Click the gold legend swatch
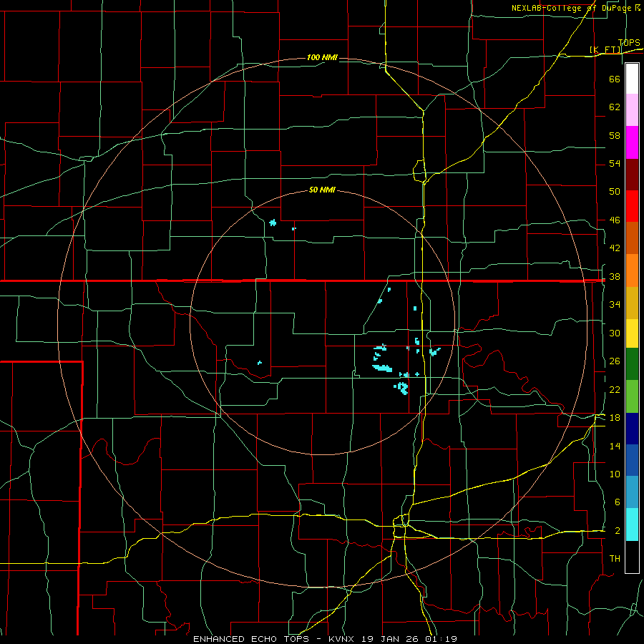Viewport: 644px width, 644px height. [632, 302]
